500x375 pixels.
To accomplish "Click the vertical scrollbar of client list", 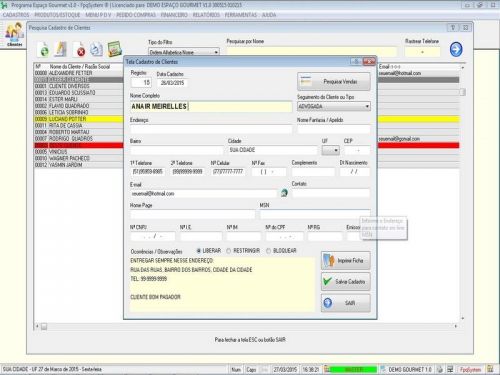I will pos(462,192).
